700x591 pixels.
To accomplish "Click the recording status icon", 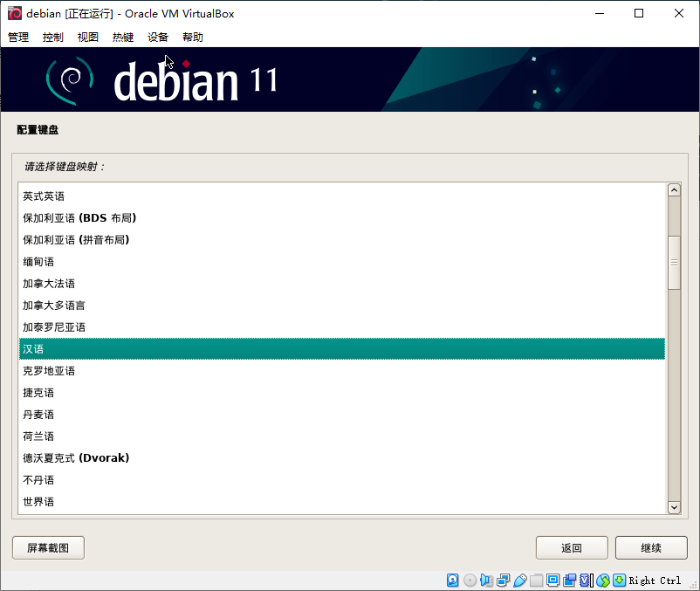I will 569,580.
